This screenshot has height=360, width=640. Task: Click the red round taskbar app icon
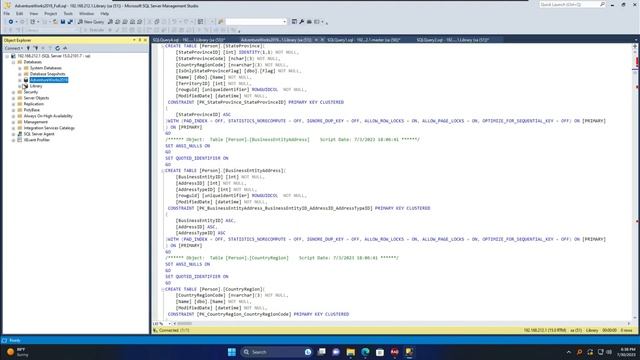pos(394,352)
